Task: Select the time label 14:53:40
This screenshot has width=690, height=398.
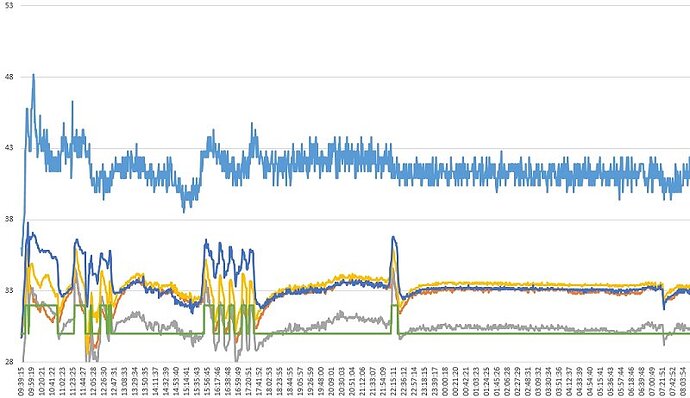Action: 176,382
